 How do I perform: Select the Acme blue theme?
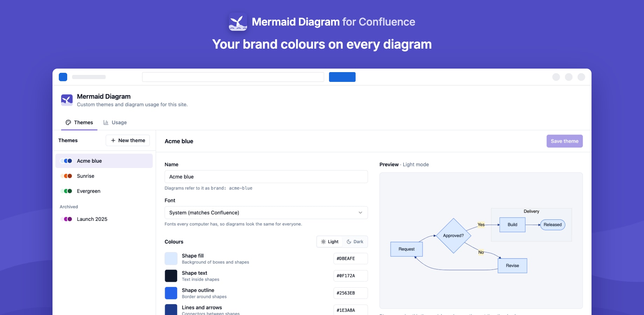[x=104, y=161]
